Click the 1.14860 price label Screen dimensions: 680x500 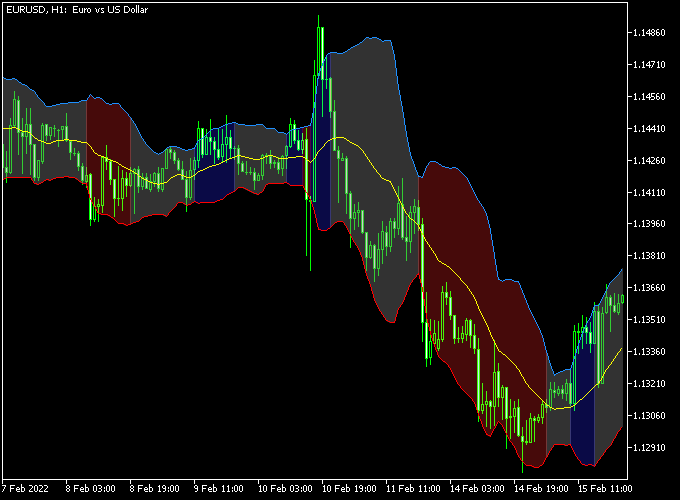(649, 33)
